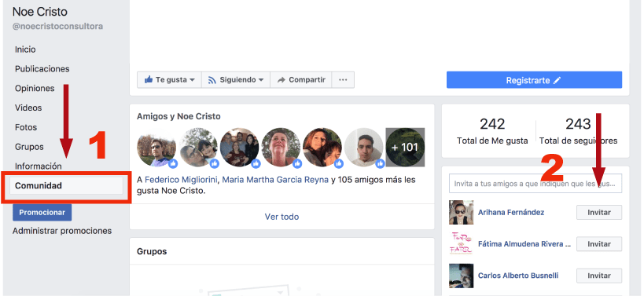Viewport: 644px width, 296px height.
Task: Click Carlos Alberto Busnelli's profile picture
Action: point(461,276)
